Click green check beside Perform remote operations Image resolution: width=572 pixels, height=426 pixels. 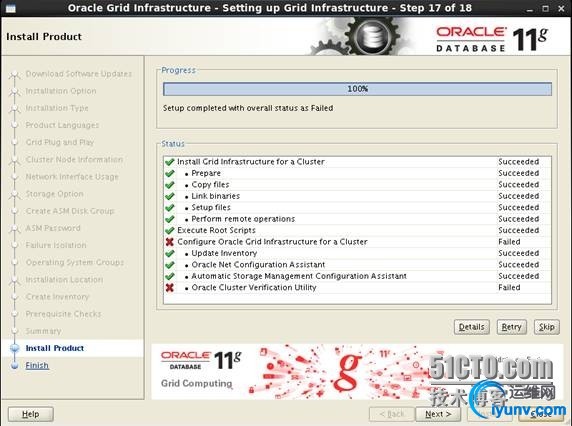169,219
